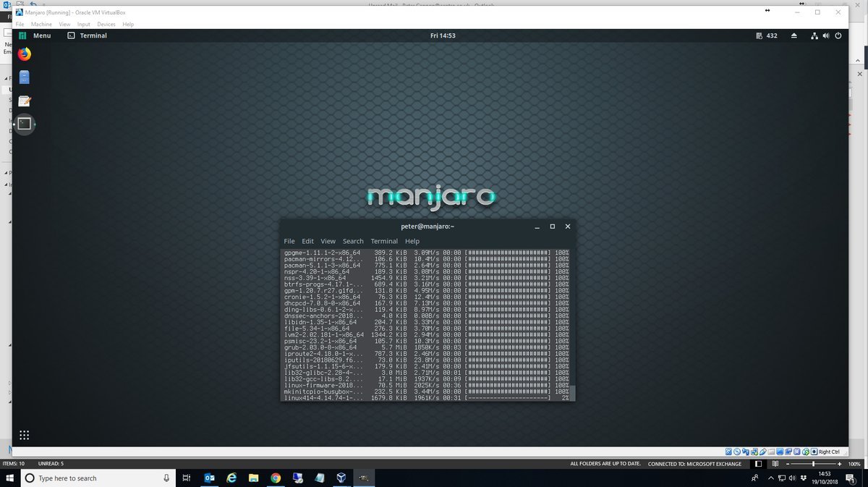Open the Fri 14:53 clock calendar
The height and width of the screenshot is (487, 868).
442,35
